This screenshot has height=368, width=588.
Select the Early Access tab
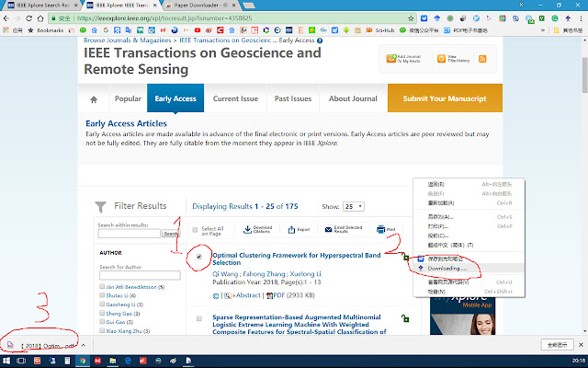pos(175,98)
